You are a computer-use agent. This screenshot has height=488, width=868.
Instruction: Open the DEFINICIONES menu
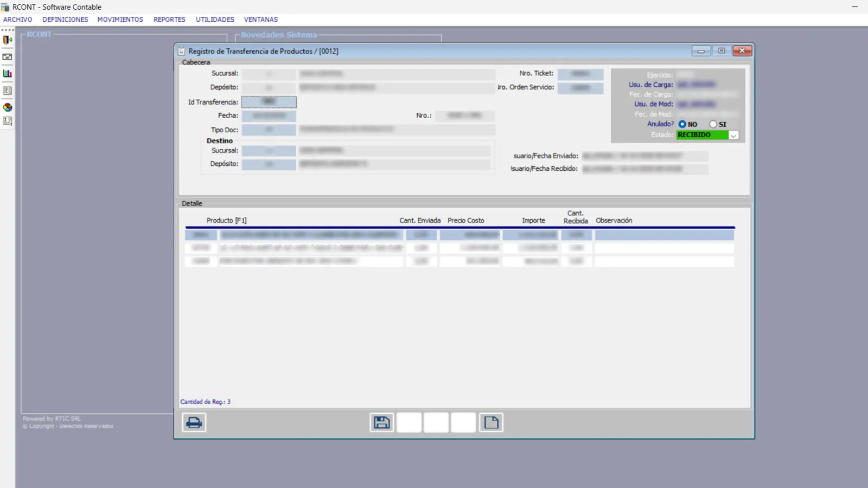65,20
